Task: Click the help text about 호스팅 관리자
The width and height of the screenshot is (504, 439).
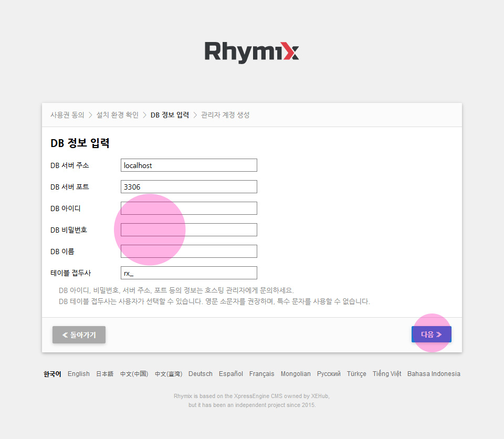Action: pyautogui.click(x=176, y=290)
